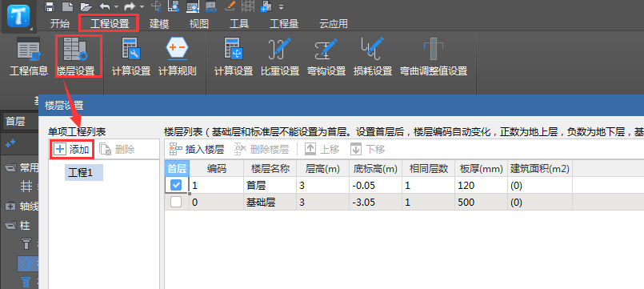Image resolution: width=644 pixels, height=289 pixels.
Task: Open the 损耗设置 ribbon button
Action: 373,57
